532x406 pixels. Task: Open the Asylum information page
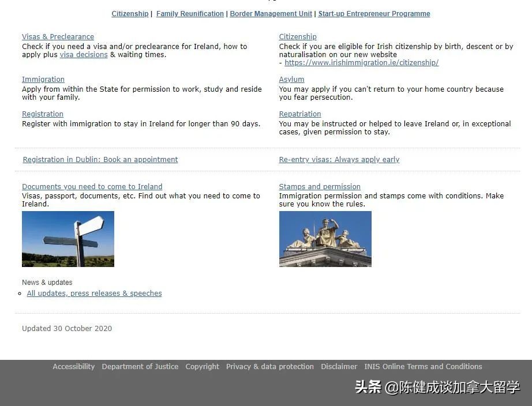(291, 79)
